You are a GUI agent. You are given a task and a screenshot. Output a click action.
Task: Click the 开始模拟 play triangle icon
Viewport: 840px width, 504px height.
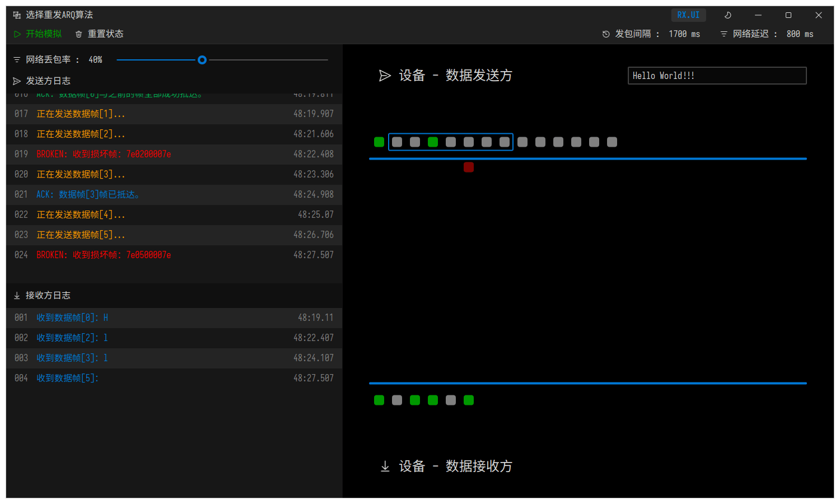click(x=17, y=34)
